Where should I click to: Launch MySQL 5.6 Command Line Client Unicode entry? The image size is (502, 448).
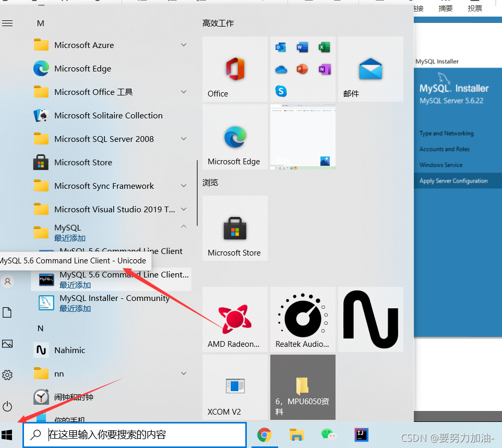pyautogui.click(x=111, y=280)
